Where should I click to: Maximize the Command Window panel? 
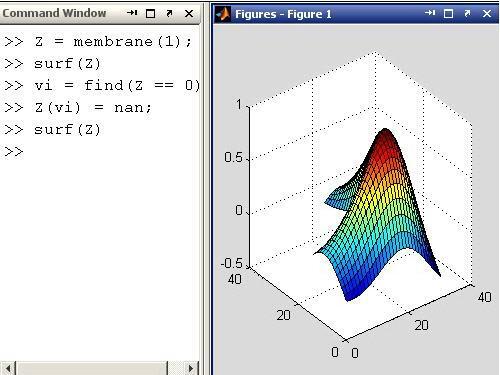pos(151,13)
